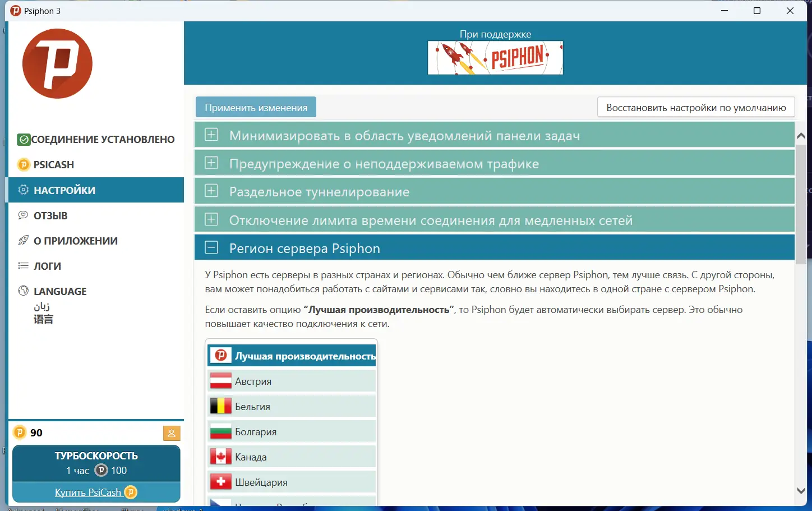Click the green connected checkmark icon
812x511 pixels.
click(x=24, y=139)
